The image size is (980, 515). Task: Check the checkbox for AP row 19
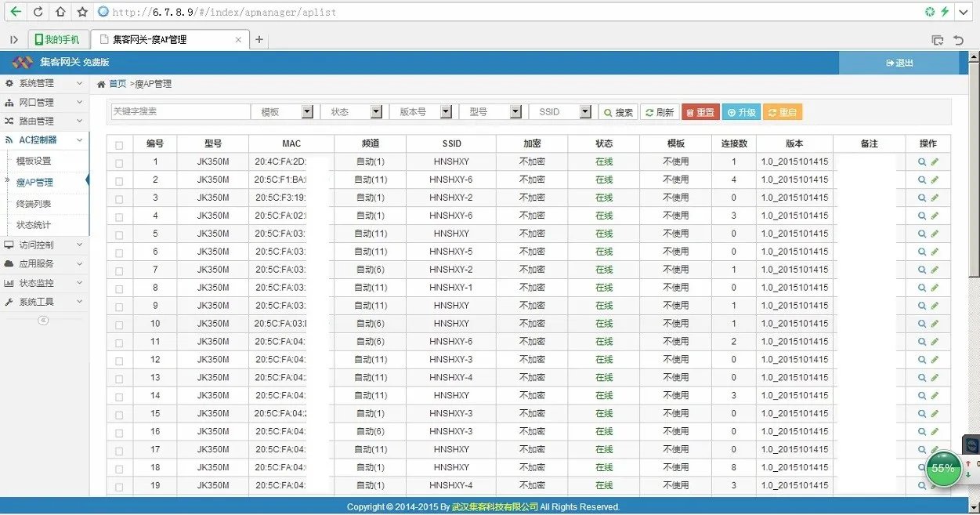(x=119, y=488)
